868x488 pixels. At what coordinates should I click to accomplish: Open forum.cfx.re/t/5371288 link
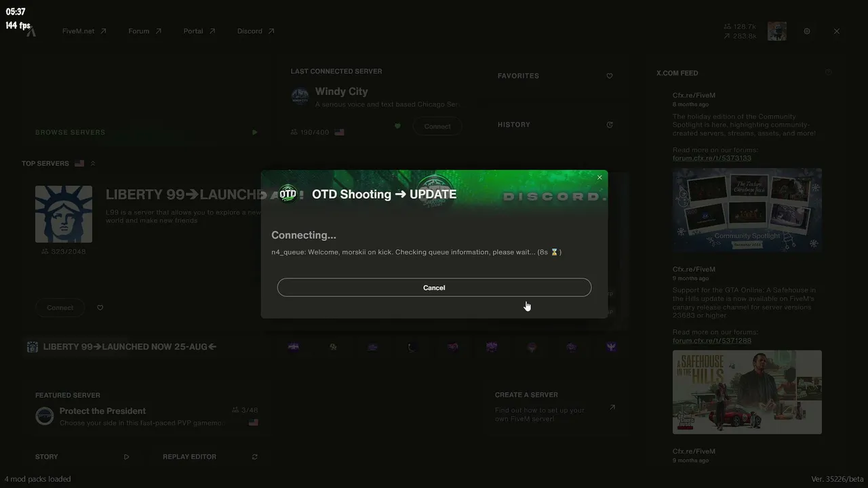[x=712, y=340]
